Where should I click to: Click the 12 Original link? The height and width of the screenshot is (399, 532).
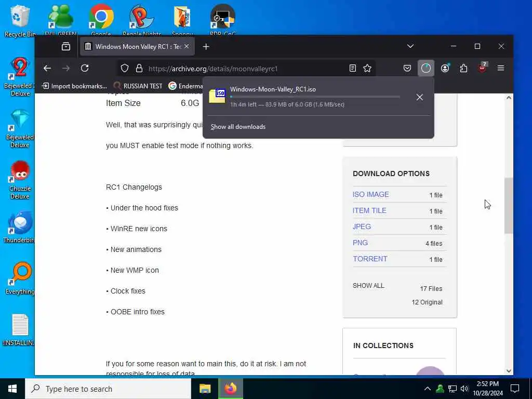(427, 302)
